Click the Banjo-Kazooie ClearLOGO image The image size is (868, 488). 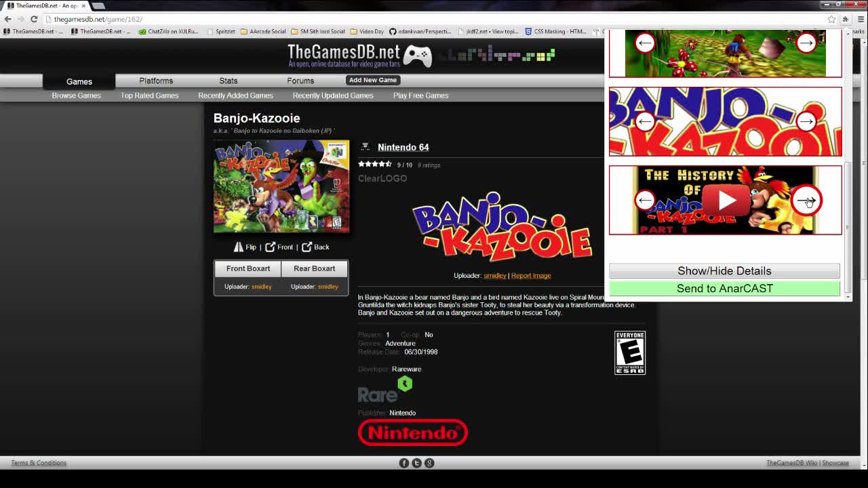(x=502, y=226)
